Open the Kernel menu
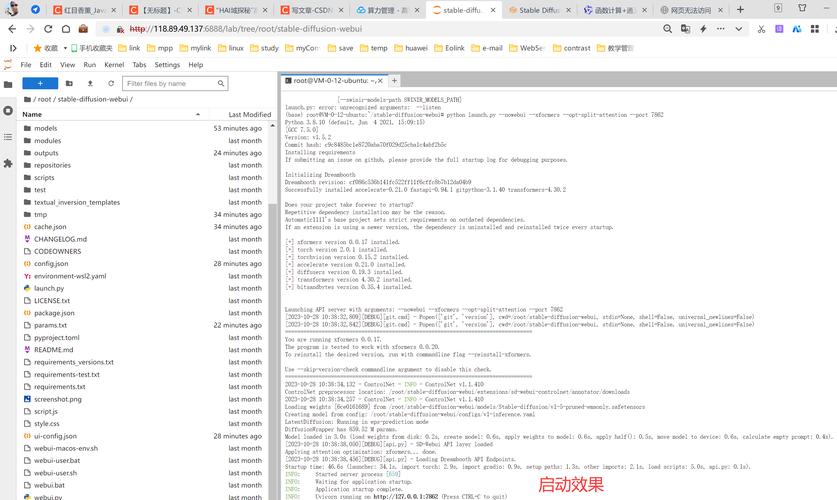The image size is (837, 500). tap(114, 65)
